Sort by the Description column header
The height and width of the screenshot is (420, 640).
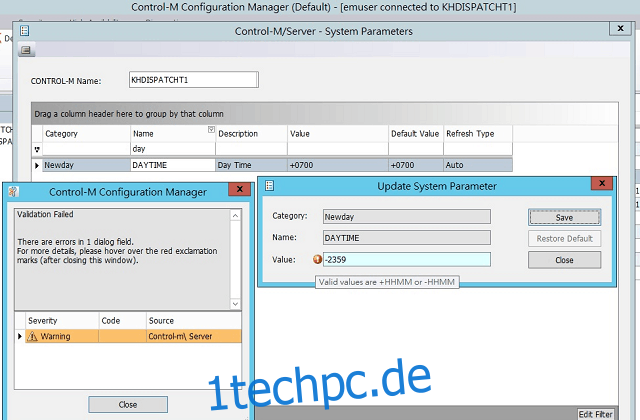[x=251, y=133]
